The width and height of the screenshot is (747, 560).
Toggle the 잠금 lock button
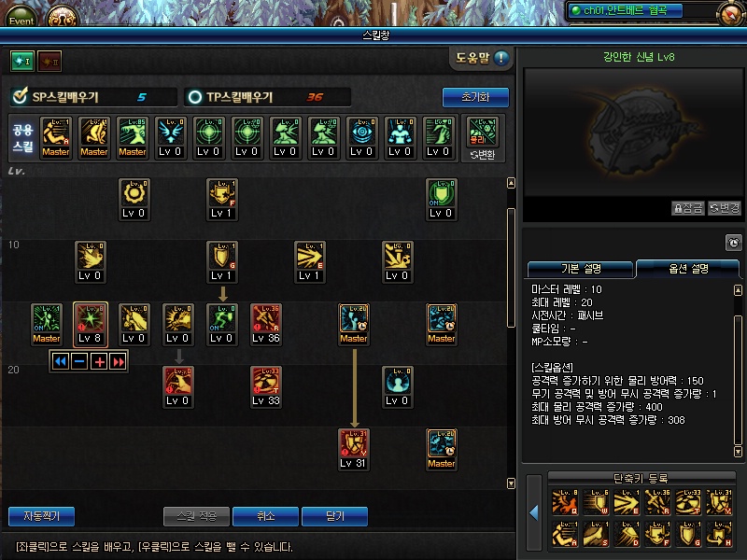688,208
